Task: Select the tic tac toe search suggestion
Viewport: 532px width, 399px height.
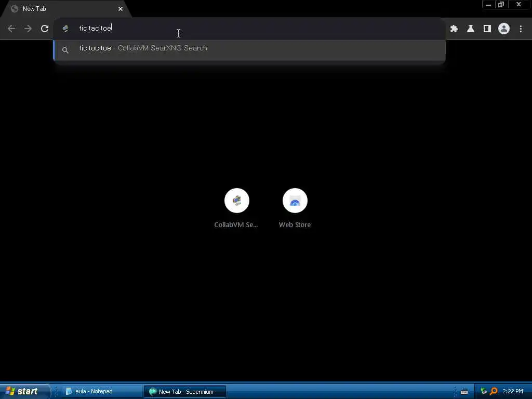Action: tap(249, 50)
